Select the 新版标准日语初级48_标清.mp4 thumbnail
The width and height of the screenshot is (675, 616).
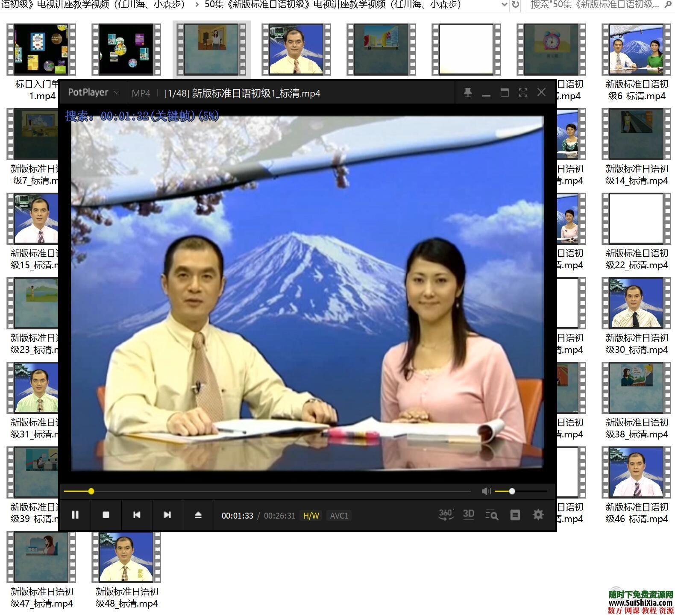pos(127,557)
